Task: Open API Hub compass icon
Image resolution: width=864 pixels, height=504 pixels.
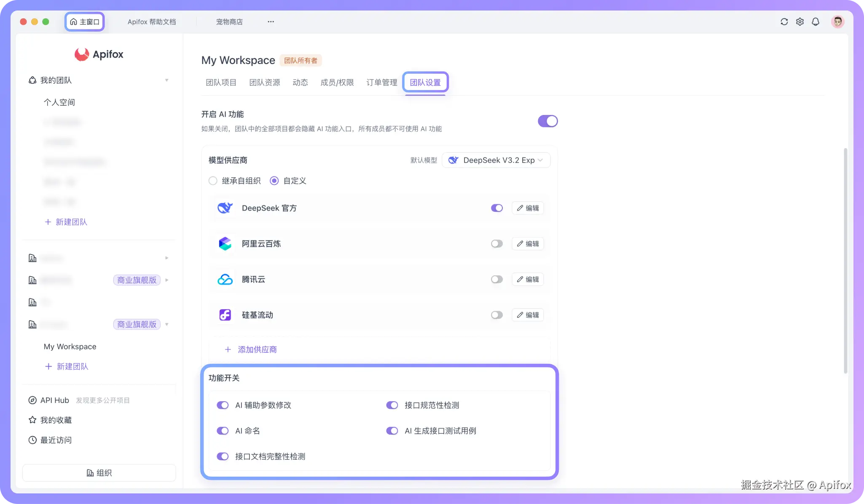Action: (32, 400)
